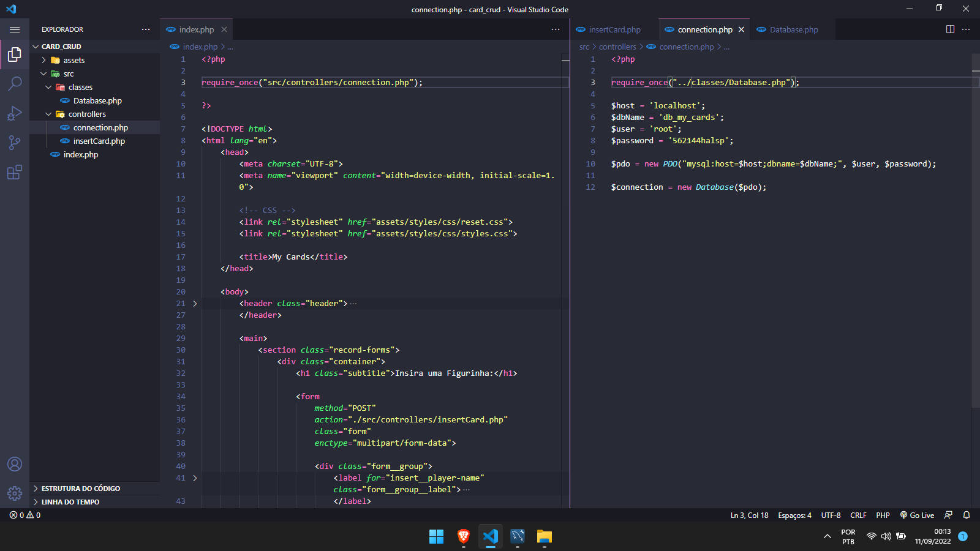
Task: Open Explorer views and more actions menu
Action: (146, 29)
